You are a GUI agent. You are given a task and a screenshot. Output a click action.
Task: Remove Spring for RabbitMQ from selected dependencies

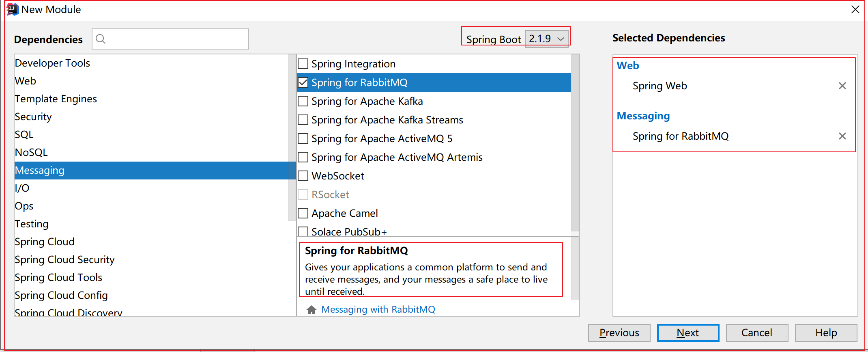point(842,136)
